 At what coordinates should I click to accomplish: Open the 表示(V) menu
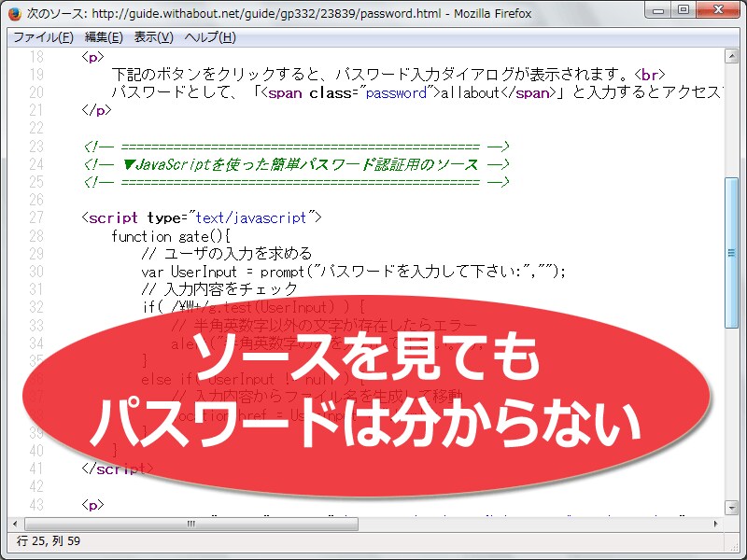153,37
